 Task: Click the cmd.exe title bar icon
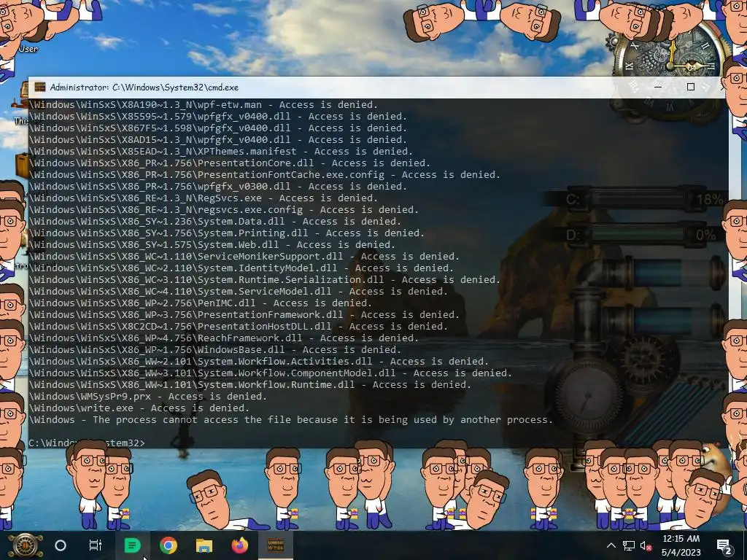pyautogui.click(x=40, y=87)
